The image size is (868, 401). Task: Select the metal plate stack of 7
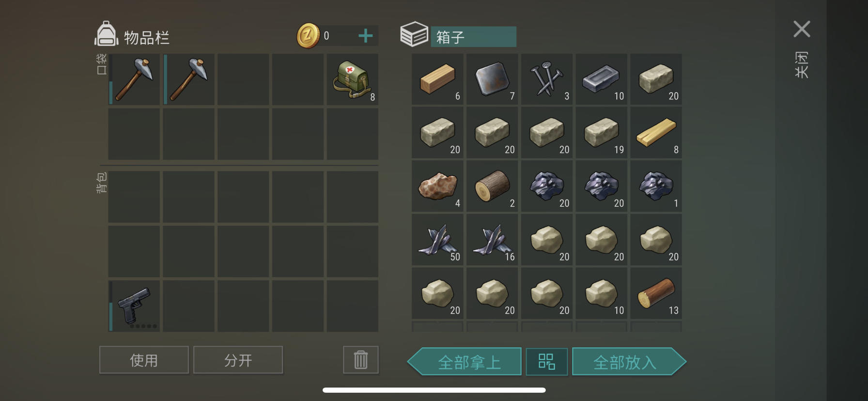click(x=492, y=79)
